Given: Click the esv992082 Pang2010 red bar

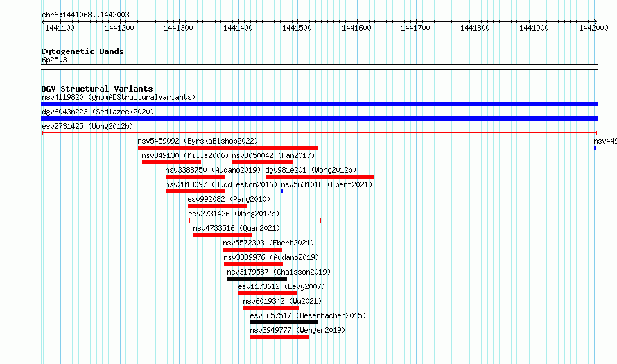Looking at the screenshot, I should (x=217, y=206).
